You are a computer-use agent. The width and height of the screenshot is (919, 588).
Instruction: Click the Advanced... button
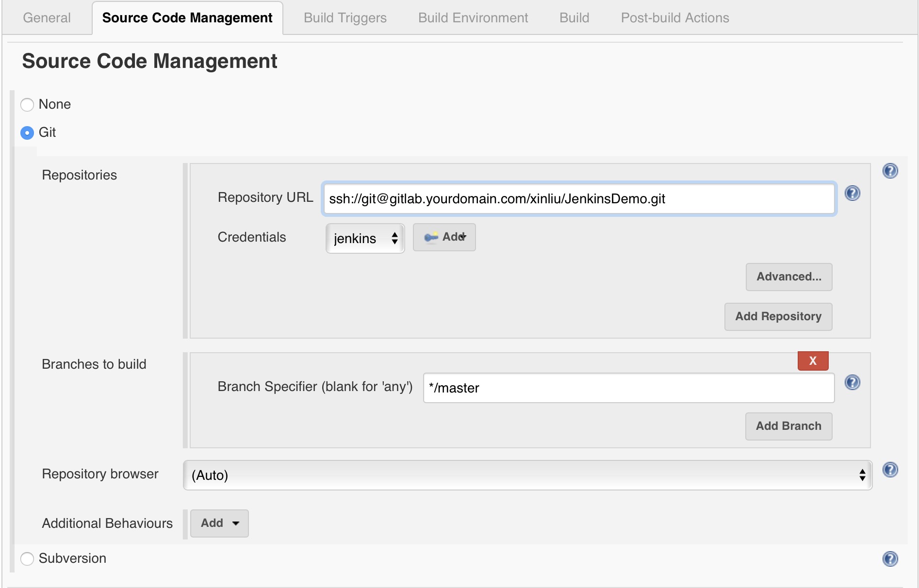788,277
